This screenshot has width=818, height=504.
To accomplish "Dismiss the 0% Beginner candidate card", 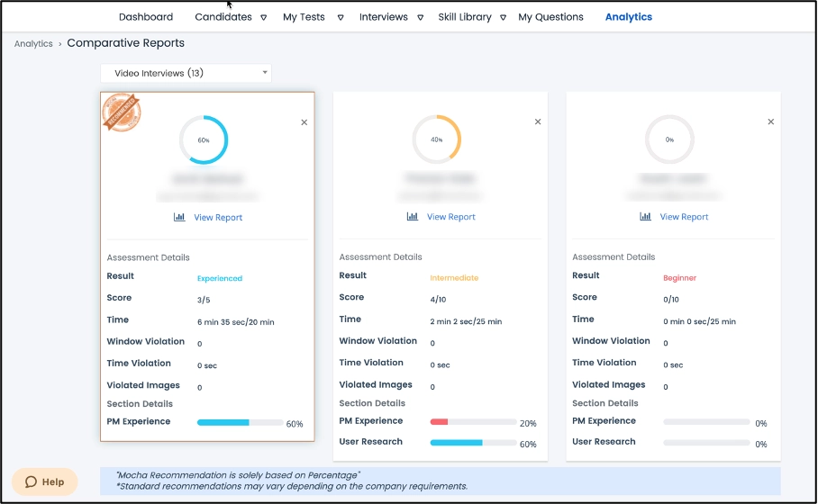I will (770, 121).
